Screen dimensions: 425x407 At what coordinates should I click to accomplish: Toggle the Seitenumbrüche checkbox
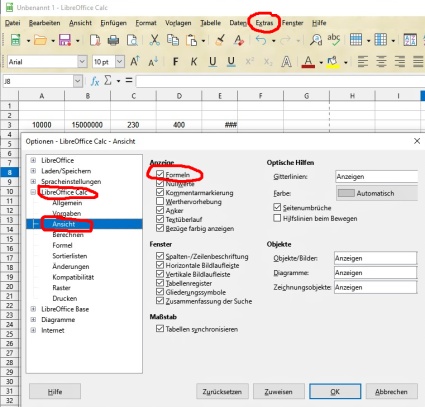coord(277,207)
